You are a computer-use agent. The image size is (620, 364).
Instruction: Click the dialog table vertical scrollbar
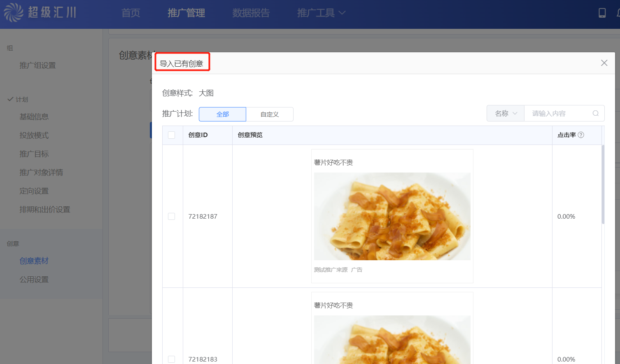click(x=603, y=184)
